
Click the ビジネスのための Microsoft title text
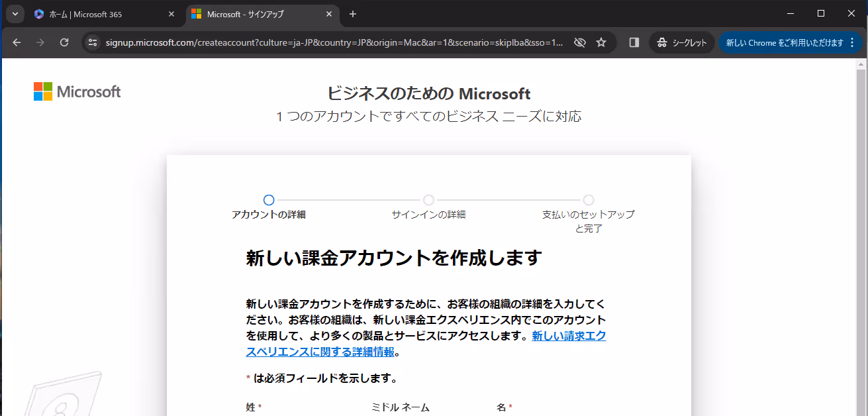[x=429, y=93]
